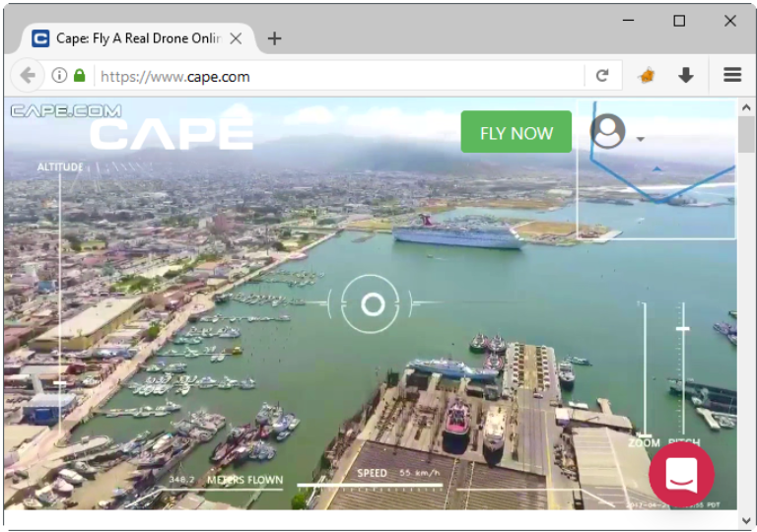Click the browser back arrow button
This screenshot has width=757, height=532.
28,76
